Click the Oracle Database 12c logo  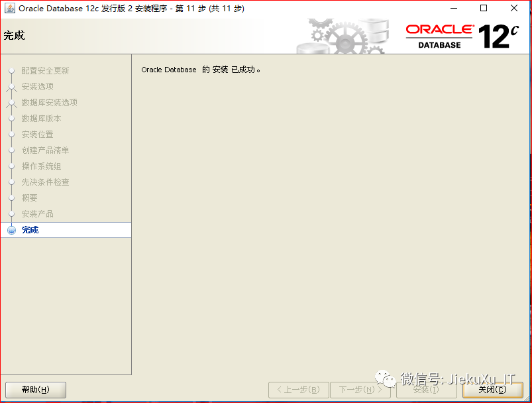click(462, 36)
